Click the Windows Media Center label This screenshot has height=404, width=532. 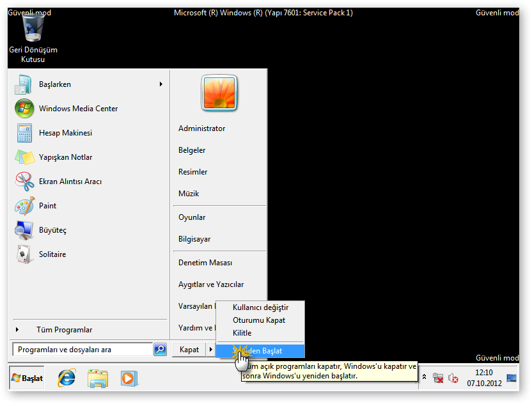click(x=79, y=109)
